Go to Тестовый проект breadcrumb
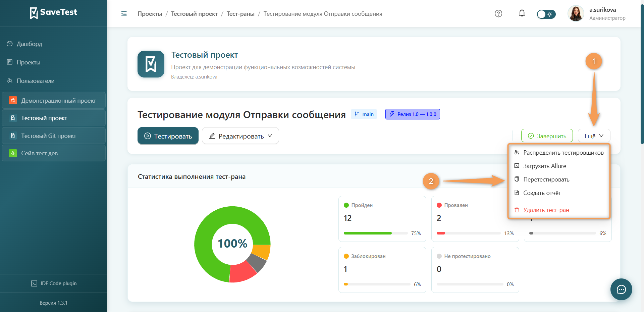The width and height of the screenshot is (644, 312). click(194, 14)
